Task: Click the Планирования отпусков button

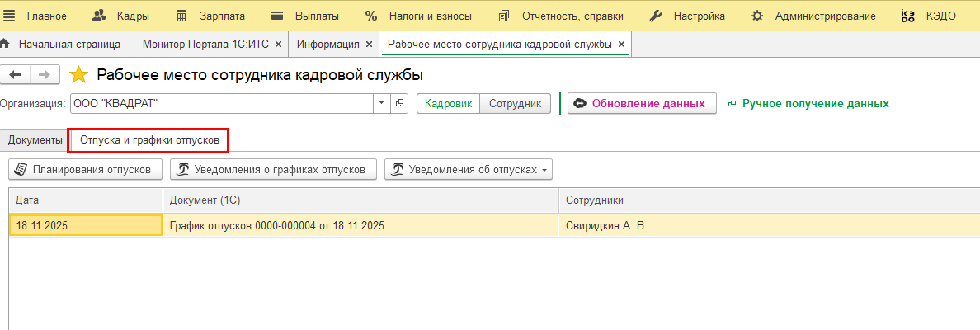Action: (84, 170)
